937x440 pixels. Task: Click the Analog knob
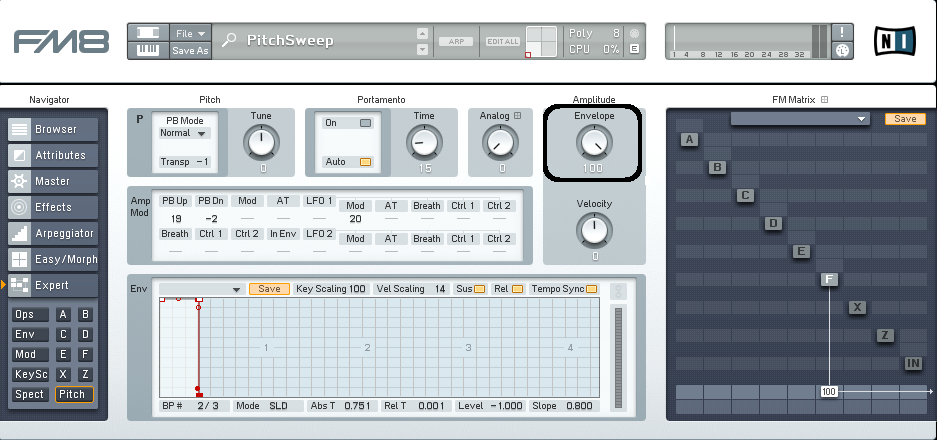[502, 143]
